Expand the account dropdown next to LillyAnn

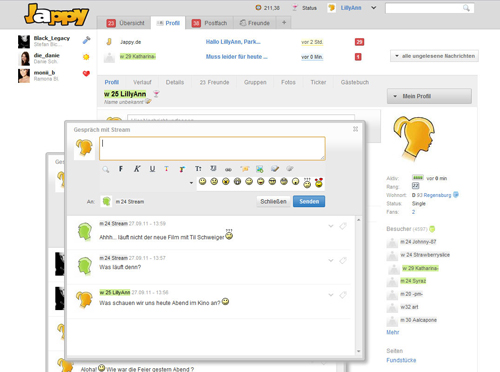pos(374,8)
